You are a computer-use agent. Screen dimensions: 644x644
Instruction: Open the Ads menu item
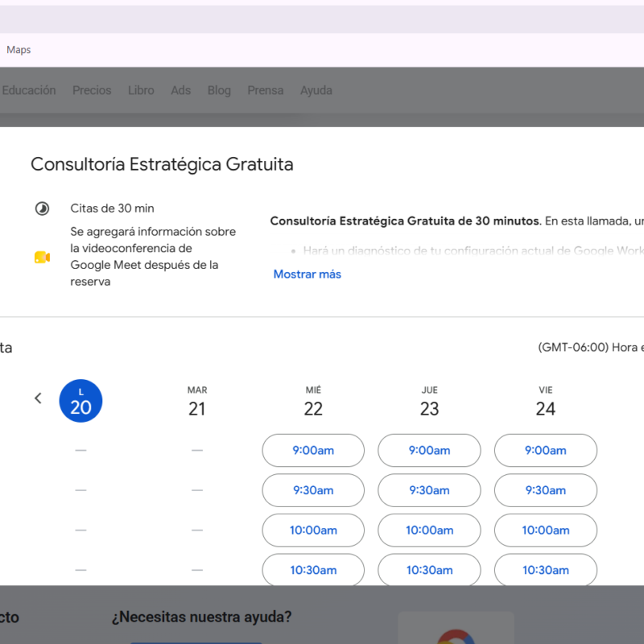180,90
